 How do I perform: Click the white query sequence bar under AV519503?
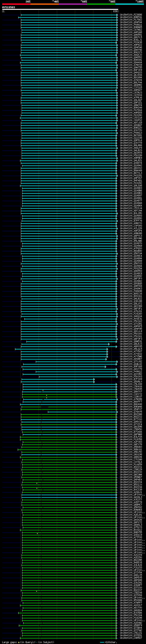tap(60, 9)
